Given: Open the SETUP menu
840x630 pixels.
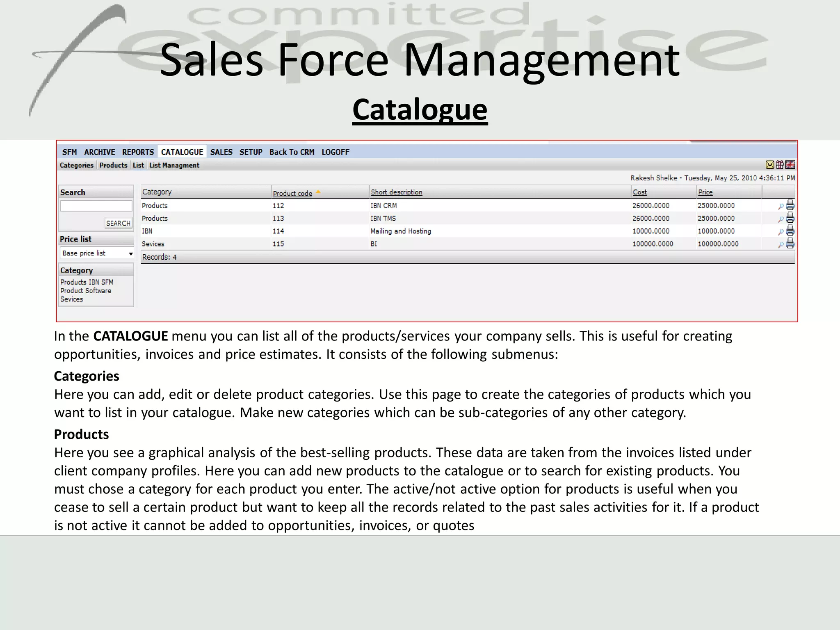Looking at the screenshot, I should point(251,152).
